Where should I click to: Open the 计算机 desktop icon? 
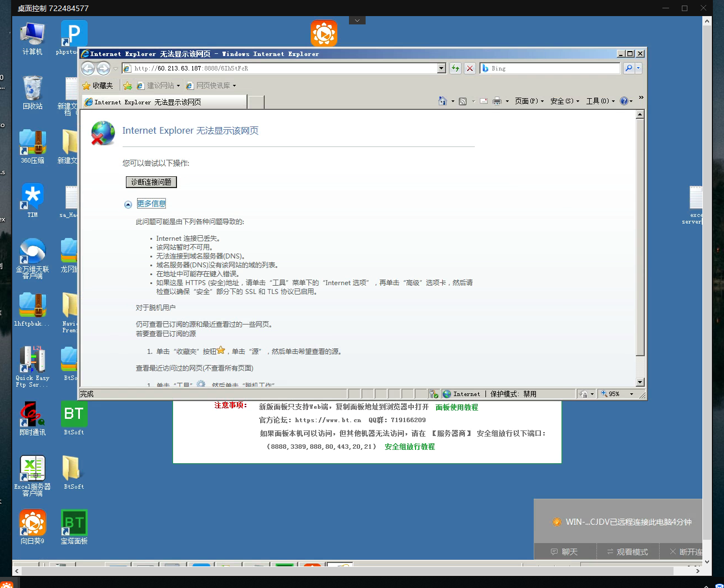[32, 39]
